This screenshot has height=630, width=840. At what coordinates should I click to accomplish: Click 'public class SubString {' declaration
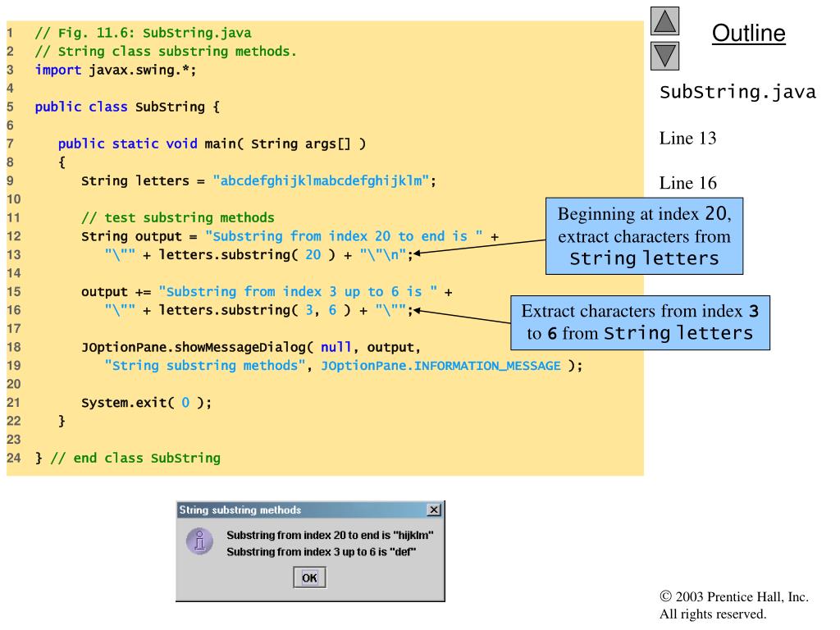pos(127,107)
